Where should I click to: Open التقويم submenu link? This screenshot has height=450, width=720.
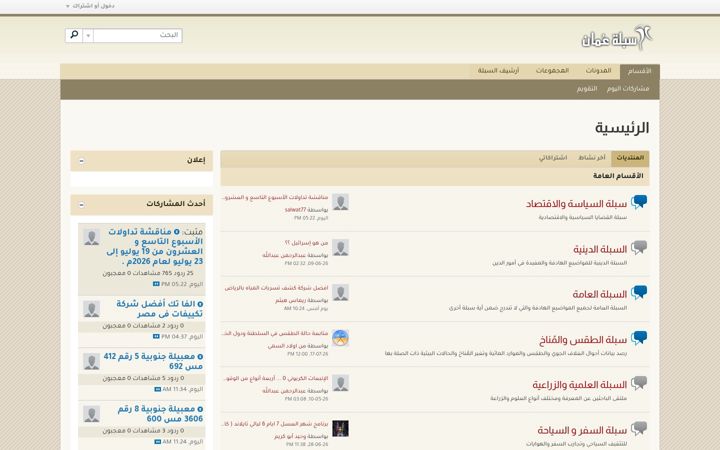pyautogui.click(x=587, y=89)
